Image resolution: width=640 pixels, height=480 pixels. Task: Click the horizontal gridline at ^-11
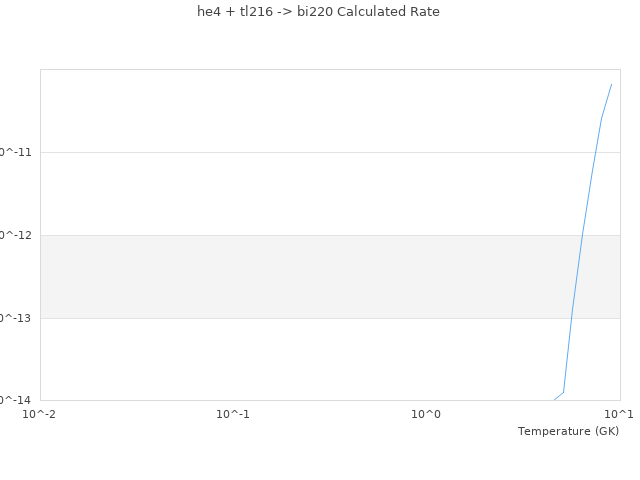pyautogui.click(x=300, y=152)
